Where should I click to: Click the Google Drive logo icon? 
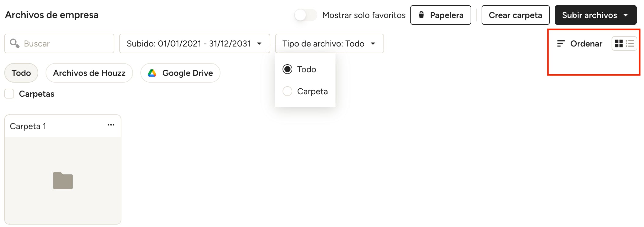(152, 73)
